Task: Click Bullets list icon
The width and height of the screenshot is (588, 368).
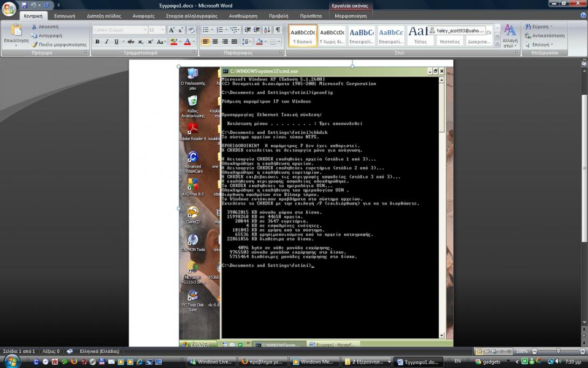Action: point(205,30)
